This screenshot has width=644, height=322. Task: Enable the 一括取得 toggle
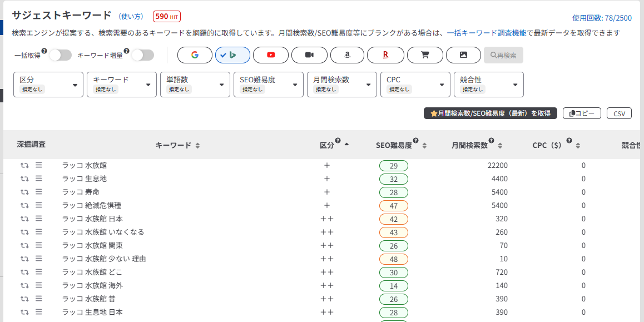point(60,55)
